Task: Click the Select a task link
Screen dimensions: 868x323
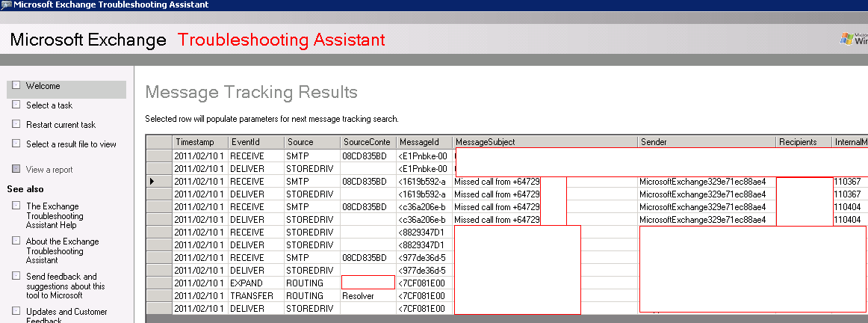Action: pyautogui.click(x=49, y=105)
